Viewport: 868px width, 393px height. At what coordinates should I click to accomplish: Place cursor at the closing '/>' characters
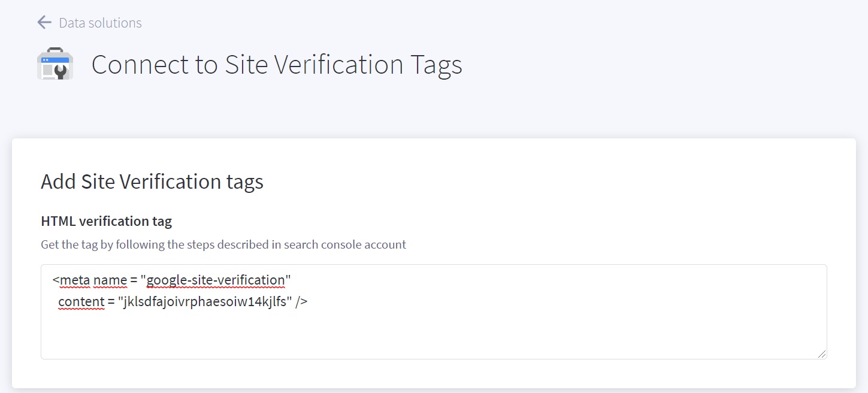pyautogui.click(x=301, y=301)
